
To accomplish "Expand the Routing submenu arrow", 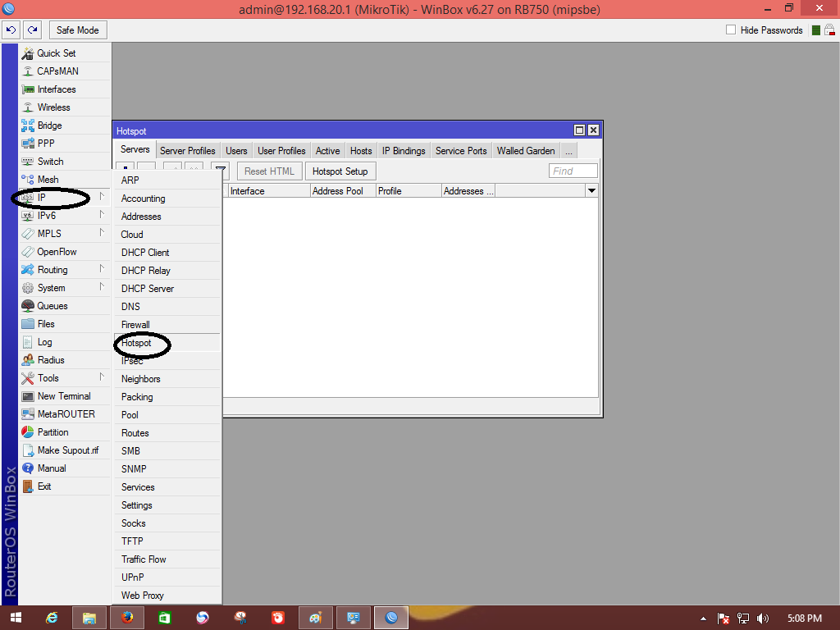I will [x=102, y=269].
